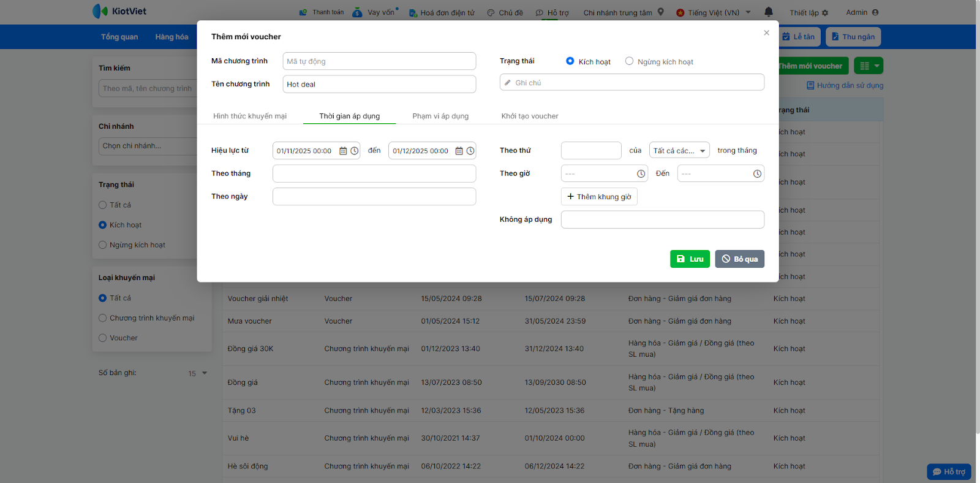Add time slot with 'Thêm khung giờ'
Screen dimensions: 980x483
(x=599, y=197)
